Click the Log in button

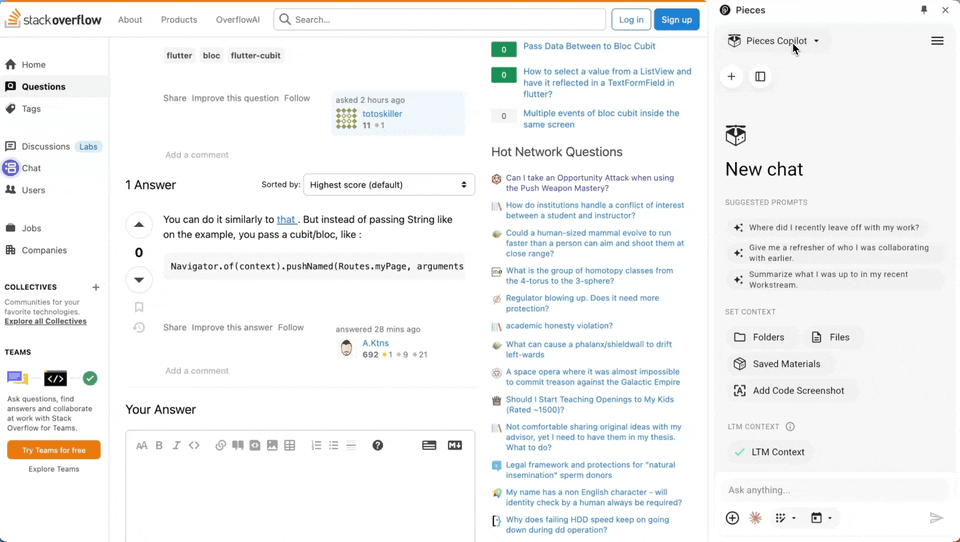click(631, 20)
